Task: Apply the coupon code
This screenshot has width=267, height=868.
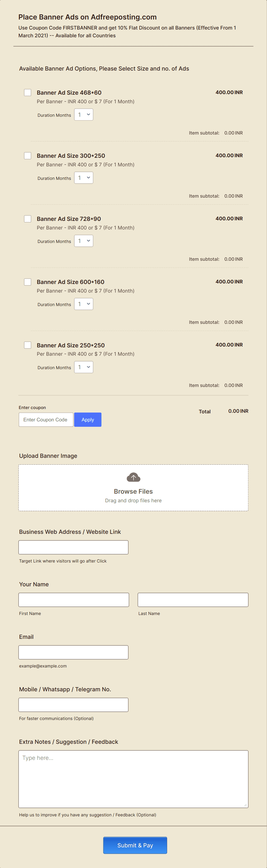Action: [x=88, y=419]
